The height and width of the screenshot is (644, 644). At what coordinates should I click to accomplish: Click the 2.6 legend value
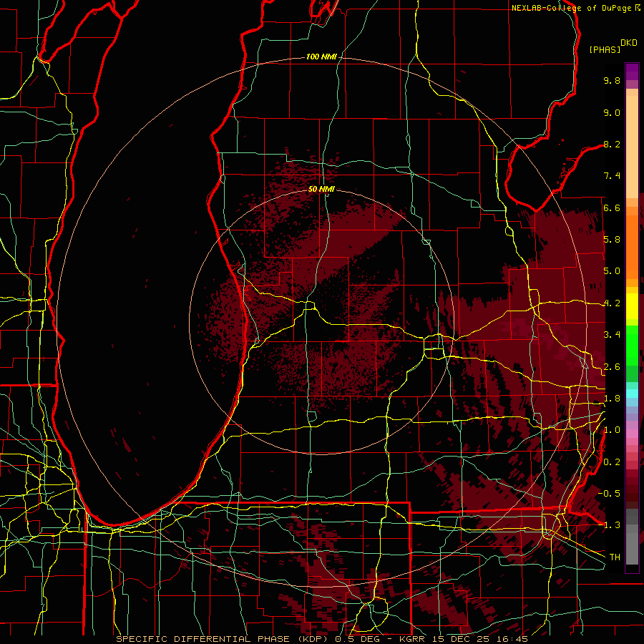click(x=612, y=367)
